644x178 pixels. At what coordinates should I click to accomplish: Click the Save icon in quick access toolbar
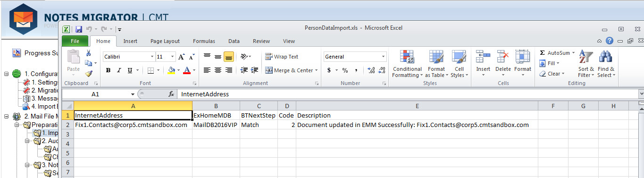79,29
